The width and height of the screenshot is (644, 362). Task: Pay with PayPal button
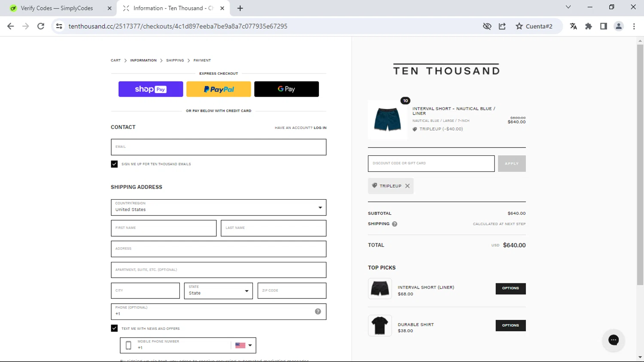[219, 89]
